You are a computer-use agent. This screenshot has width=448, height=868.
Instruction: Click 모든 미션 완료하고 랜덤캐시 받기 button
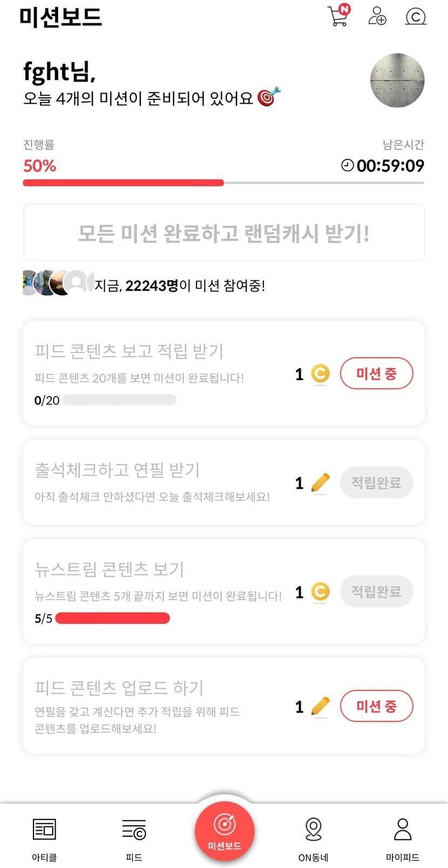[224, 233]
